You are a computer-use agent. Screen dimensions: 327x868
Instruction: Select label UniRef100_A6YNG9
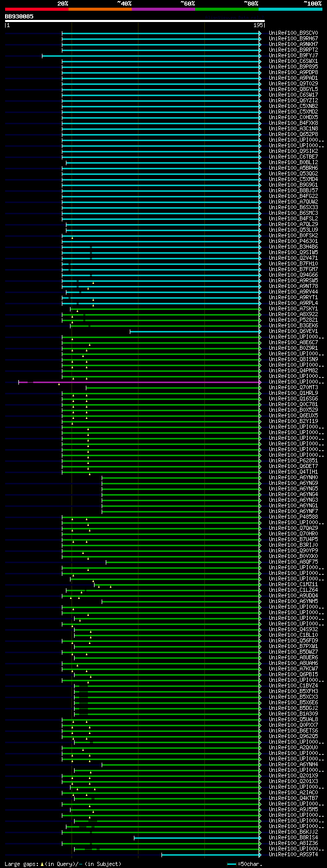(293, 483)
